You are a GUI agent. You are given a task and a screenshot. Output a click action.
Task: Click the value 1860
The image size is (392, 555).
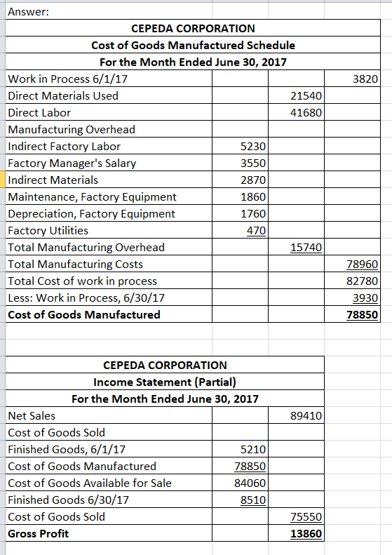253,196
